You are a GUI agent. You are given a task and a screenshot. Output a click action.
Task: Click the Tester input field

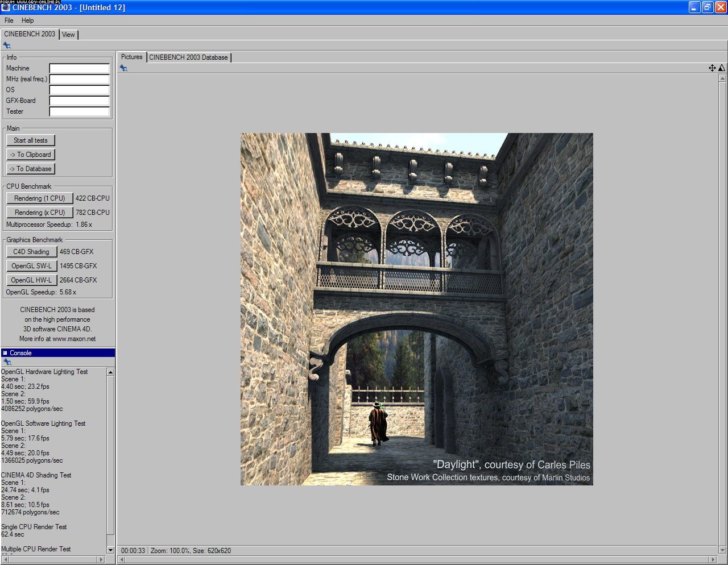pyautogui.click(x=80, y=111)
